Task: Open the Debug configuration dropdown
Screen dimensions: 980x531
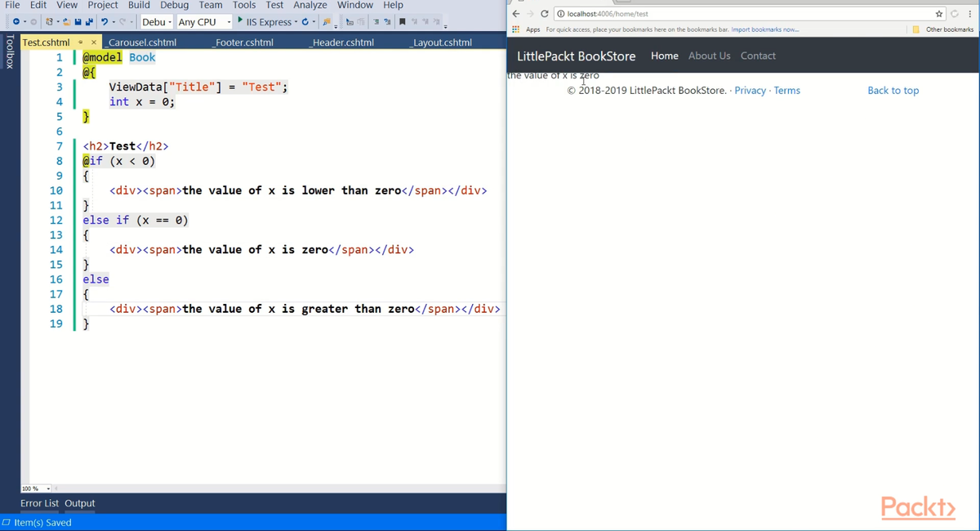Action: [x=157, y=22]
